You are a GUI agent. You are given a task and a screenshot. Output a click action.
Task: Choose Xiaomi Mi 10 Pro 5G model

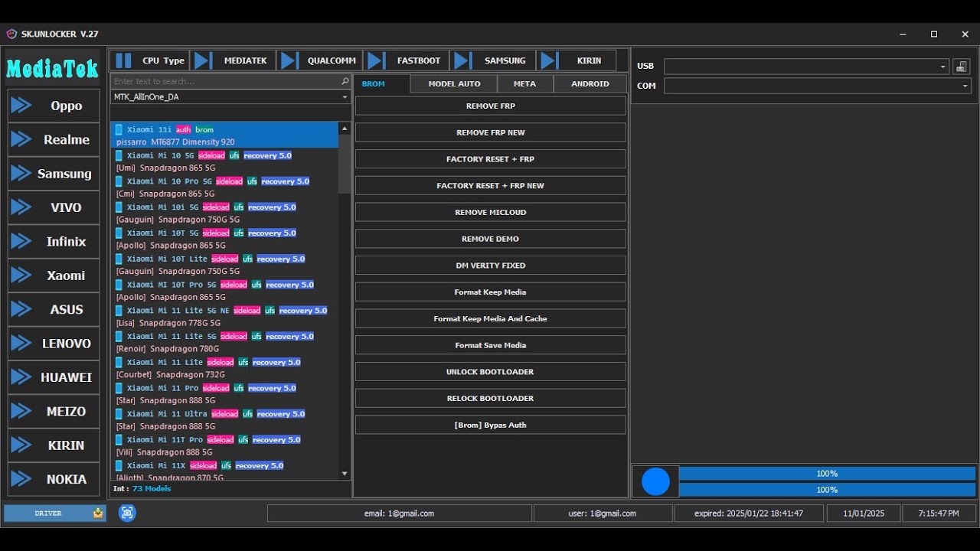[224, 187]
